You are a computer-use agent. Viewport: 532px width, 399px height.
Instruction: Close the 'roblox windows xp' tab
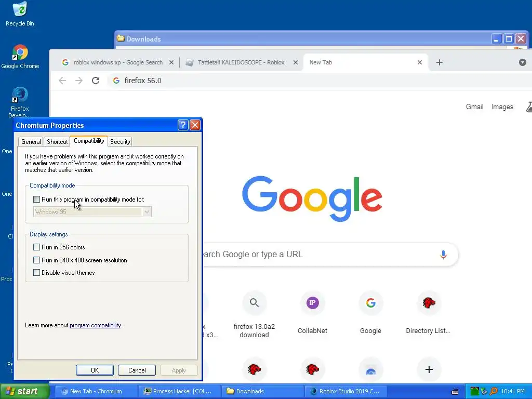(171, 62)
